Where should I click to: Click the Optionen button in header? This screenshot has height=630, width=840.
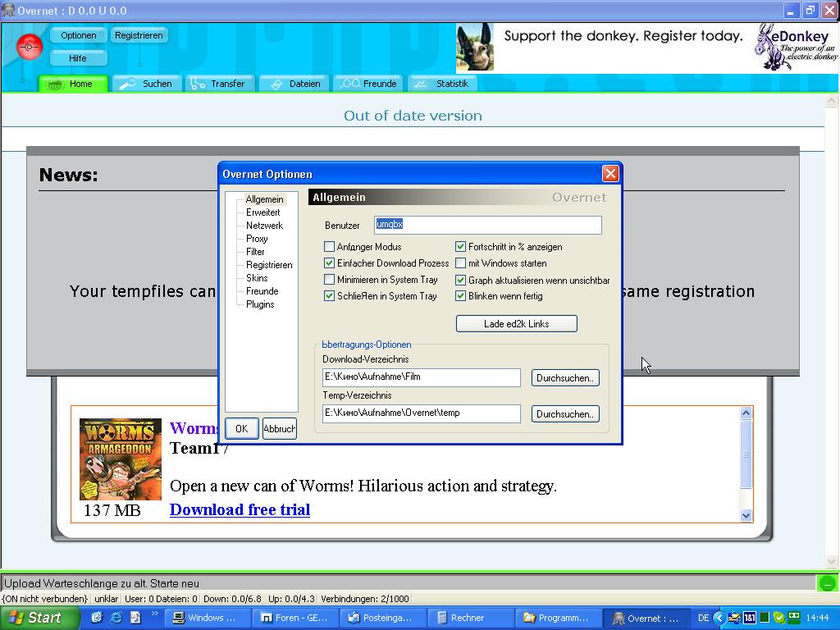pyautogui.click(x=78, y=35)
